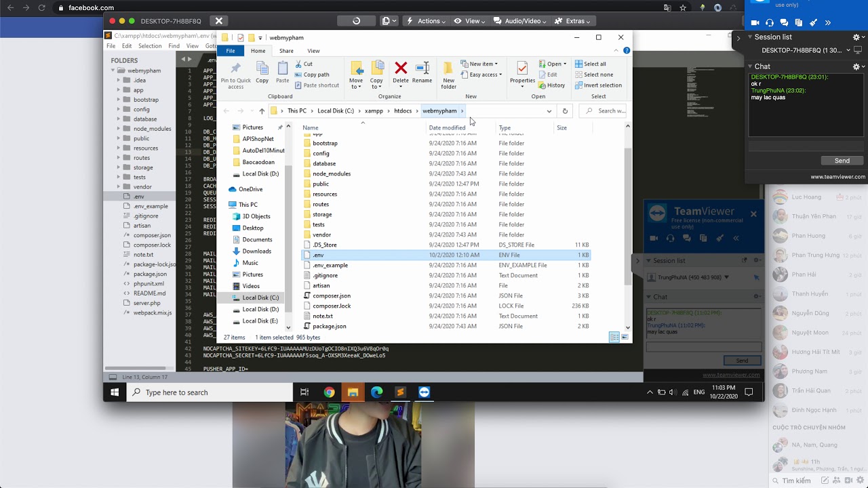Open Explorer help question mark icon
Viewport: 868px width, 488px height.
[x=627, y=51]
